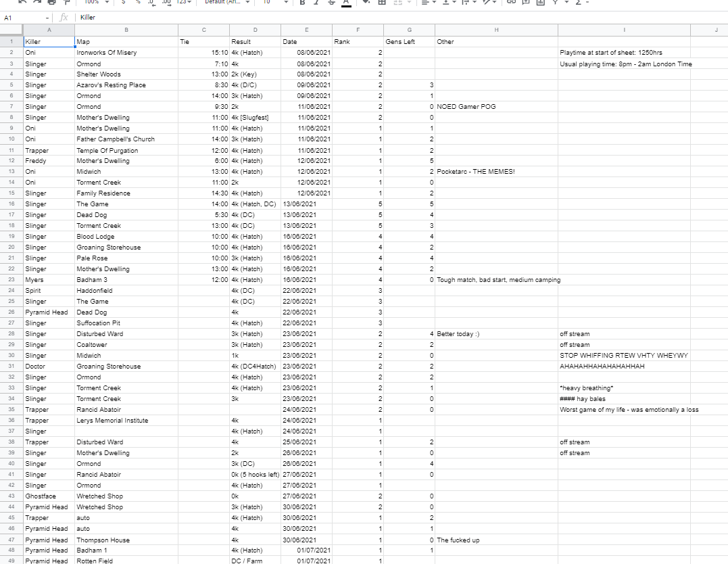Select cell 4k (DC4Hatch)
The width and height of the screenshot is (728, 564).
coord(255,366)
